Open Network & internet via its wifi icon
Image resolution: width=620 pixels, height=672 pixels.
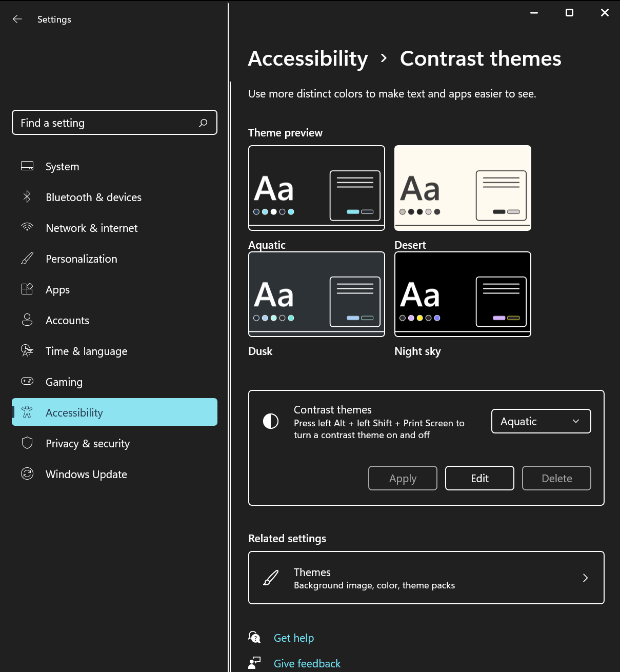(27, 228)
